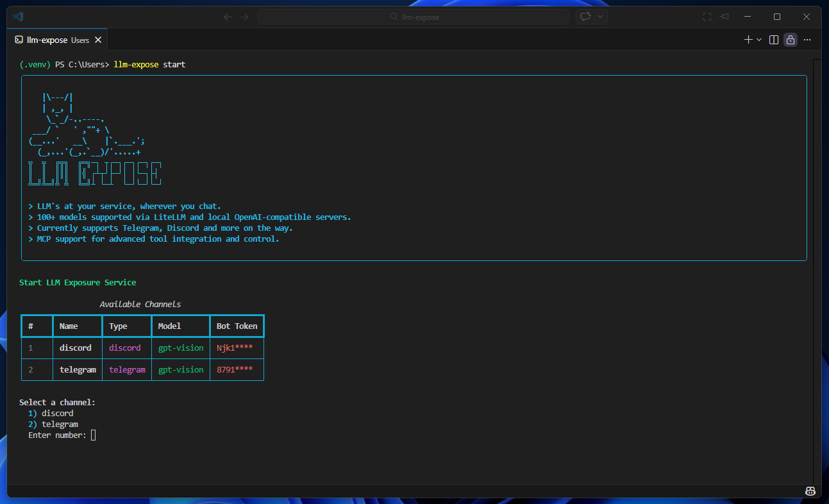Click the '8791****' bot token
This screenshot has height=504, width=829.
pos(235,369)
